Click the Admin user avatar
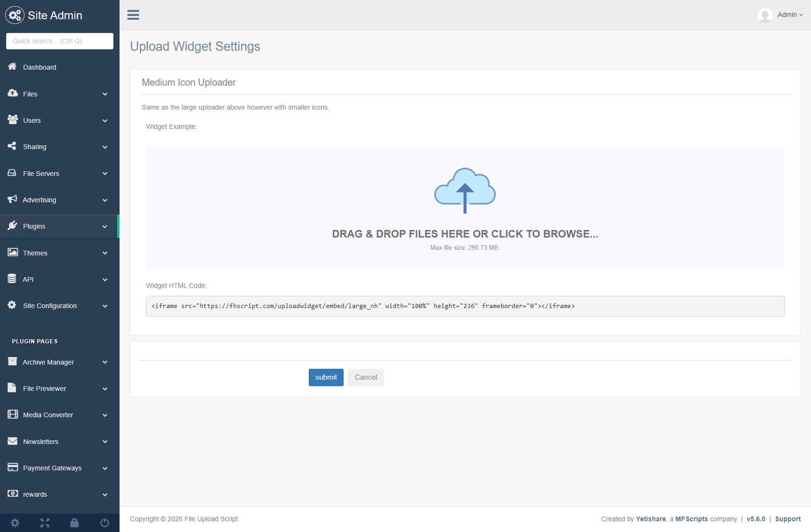 (765, 15)
